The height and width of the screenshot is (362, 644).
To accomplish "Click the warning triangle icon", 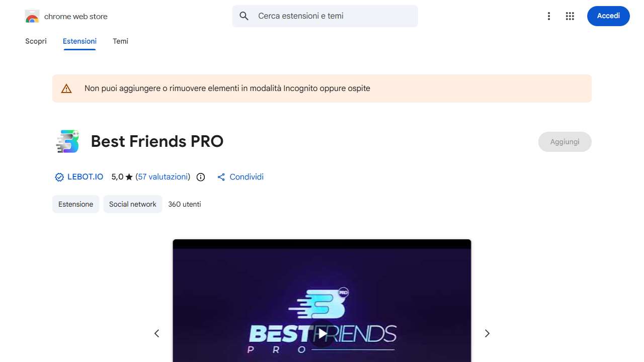I will tap(66, 88).
